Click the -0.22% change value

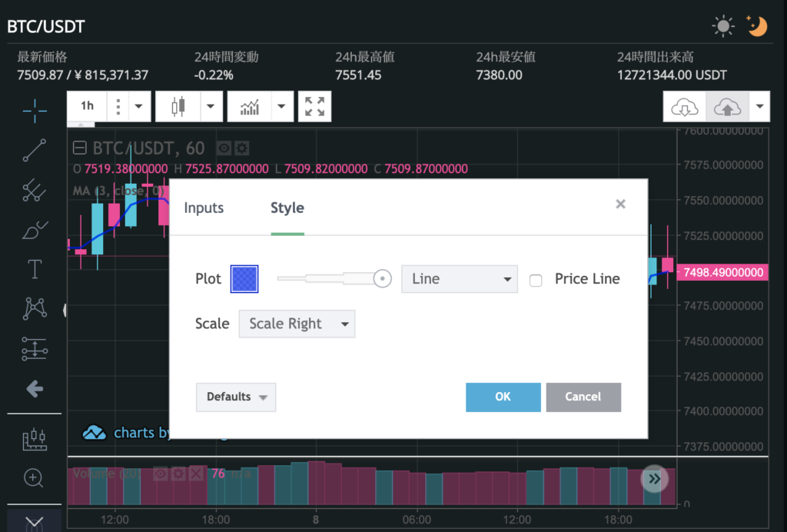click(214, 75)
